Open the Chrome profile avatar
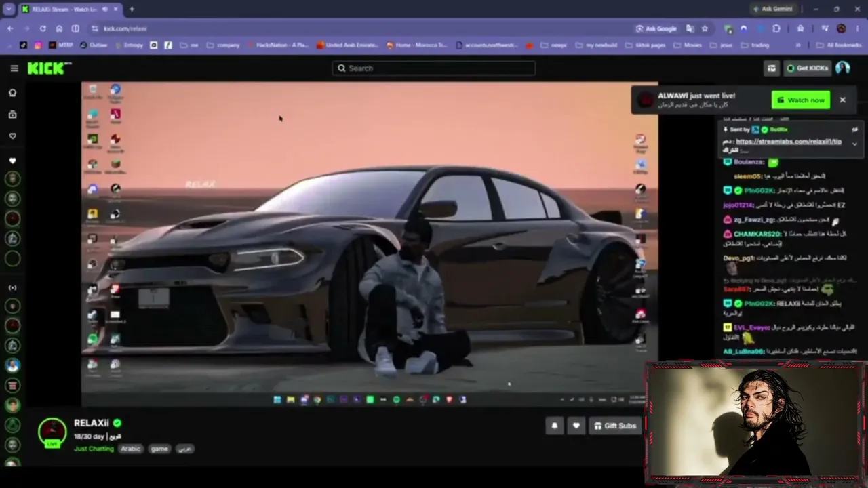This screenshot has height=488, width=868. (x=842, y=28)
